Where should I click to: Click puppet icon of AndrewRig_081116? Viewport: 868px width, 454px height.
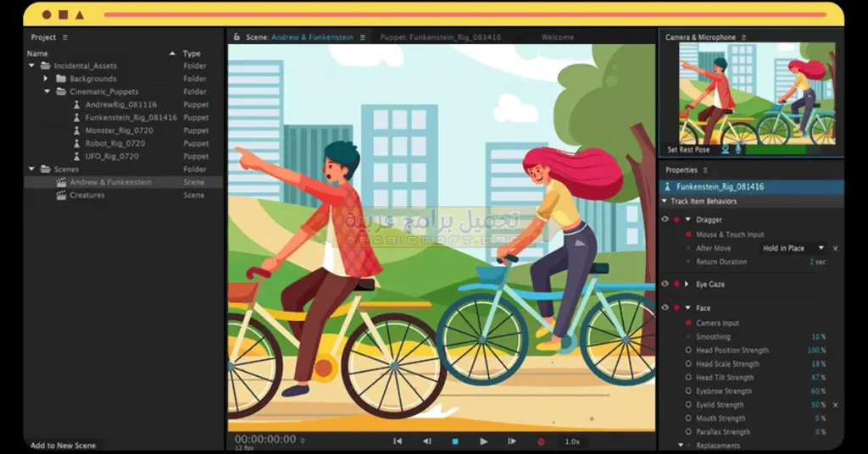[x=77, y=104]
